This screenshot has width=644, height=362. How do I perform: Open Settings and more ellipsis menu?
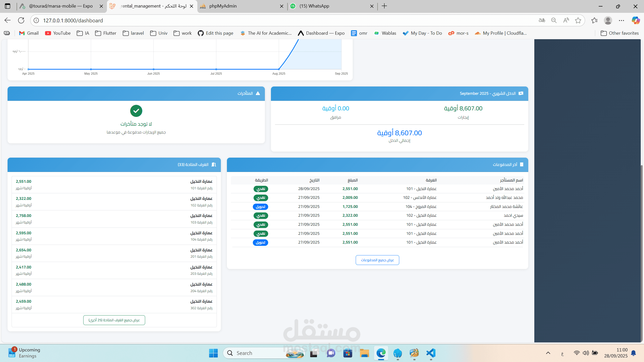click(621, 20)
